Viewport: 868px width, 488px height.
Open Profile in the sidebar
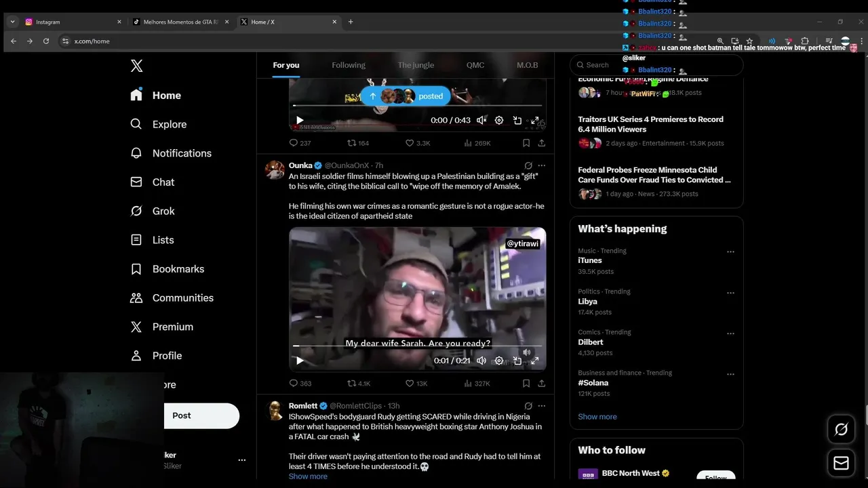(156, 356)
